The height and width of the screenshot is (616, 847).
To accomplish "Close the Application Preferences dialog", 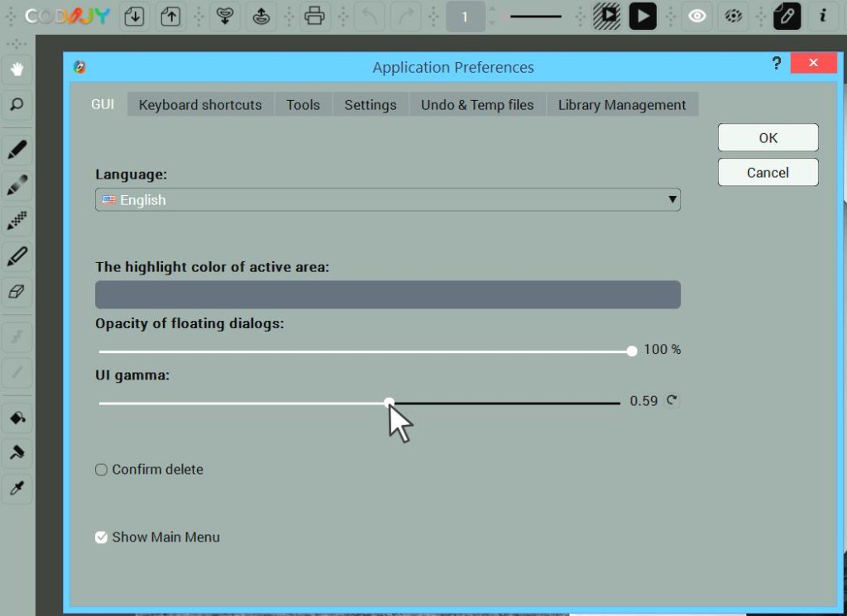I will (813, 63).
